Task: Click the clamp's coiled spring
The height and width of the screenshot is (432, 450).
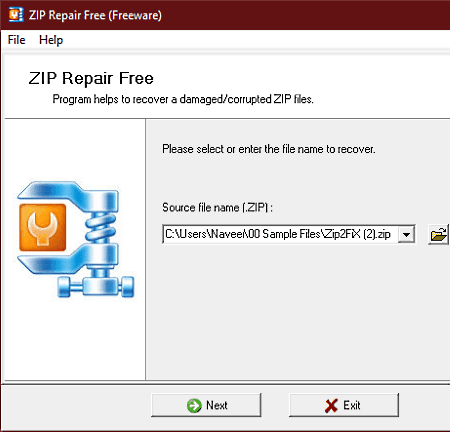Action: click(x=100, y=227)
